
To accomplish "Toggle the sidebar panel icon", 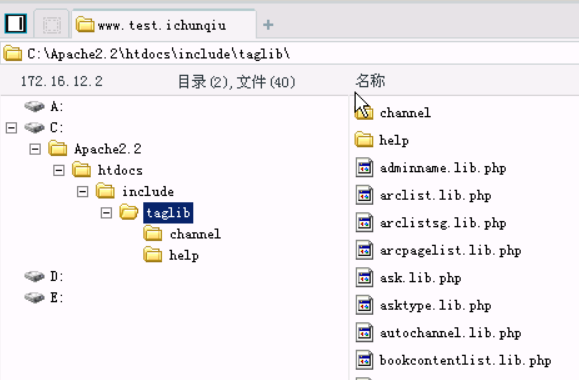I will 16,24.
